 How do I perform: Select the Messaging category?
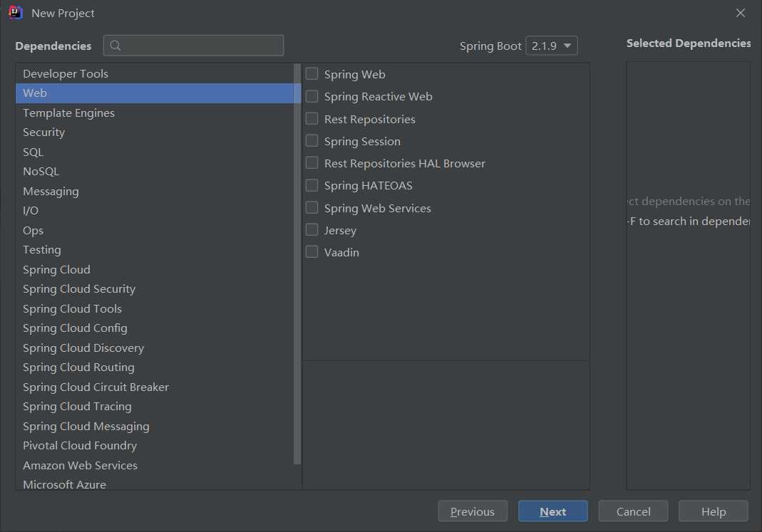click(x=155, y=192)
